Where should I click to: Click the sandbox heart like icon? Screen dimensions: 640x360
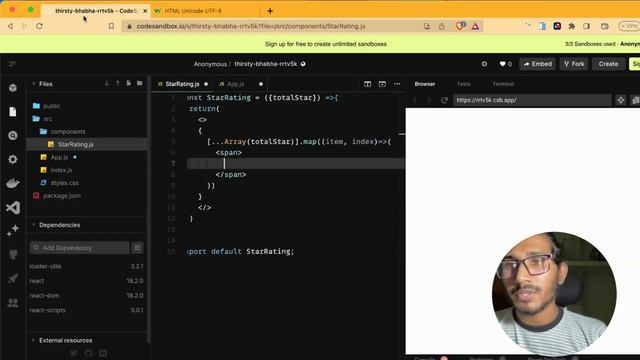(502, 64)
